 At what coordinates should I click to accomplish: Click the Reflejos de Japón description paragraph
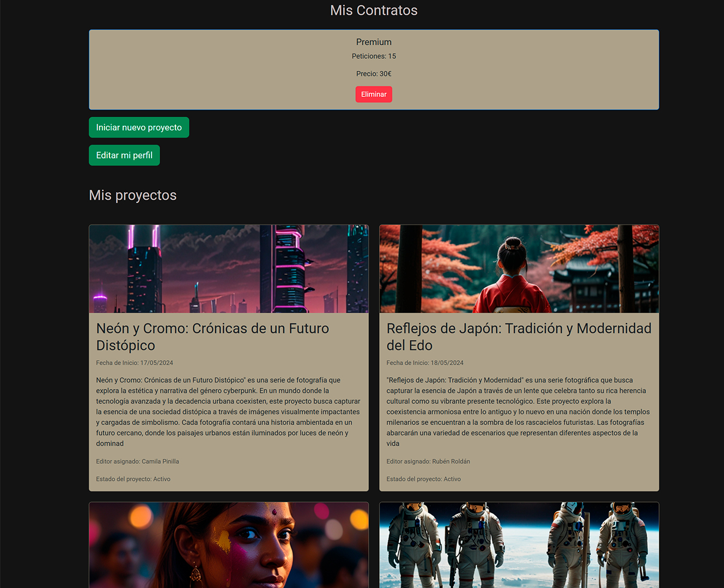point(518,411)
